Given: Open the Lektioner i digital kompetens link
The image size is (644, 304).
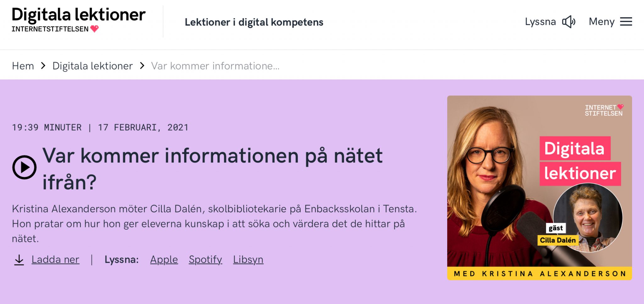Looking at the screenshot, I should tap(254, 22).
